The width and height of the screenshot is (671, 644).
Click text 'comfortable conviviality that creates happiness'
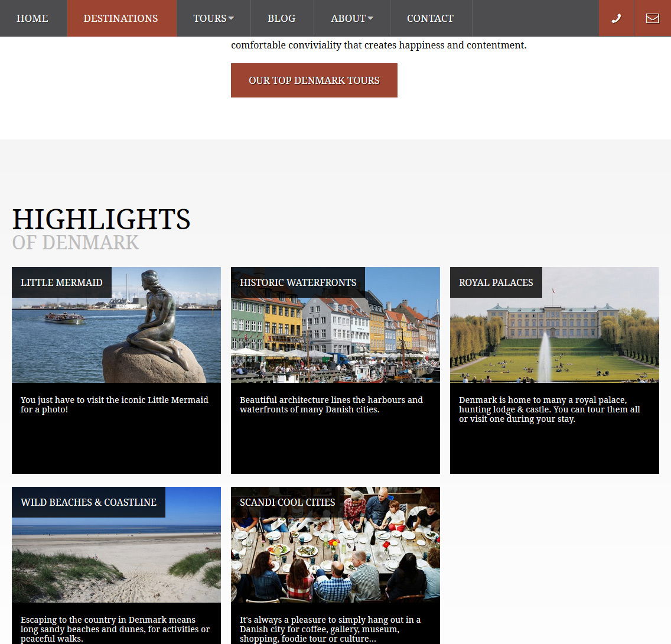(x=338, y=45)
